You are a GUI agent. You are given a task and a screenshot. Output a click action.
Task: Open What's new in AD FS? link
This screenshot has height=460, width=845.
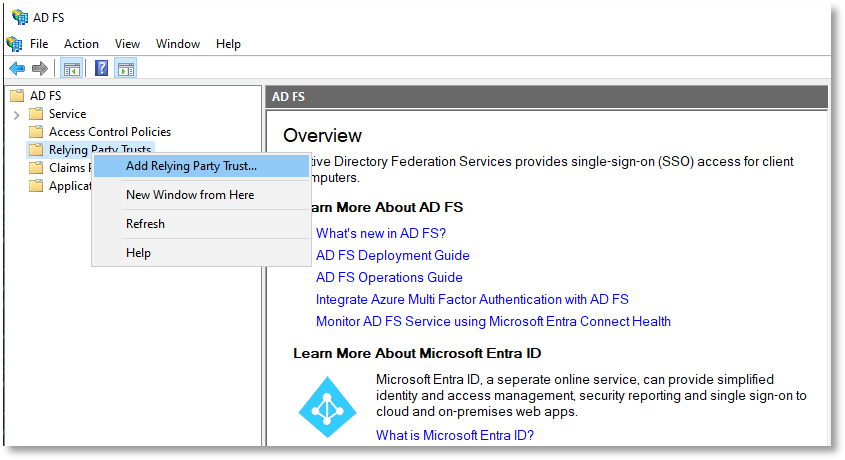point(381,233)
